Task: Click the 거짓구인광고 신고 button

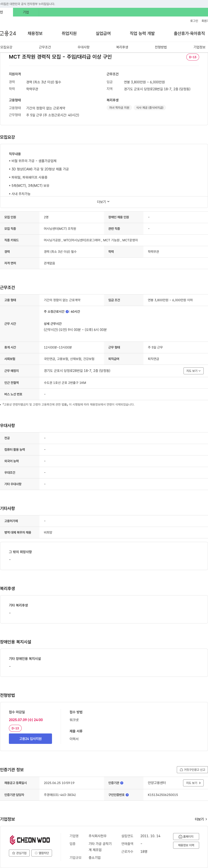Action: 192,770
